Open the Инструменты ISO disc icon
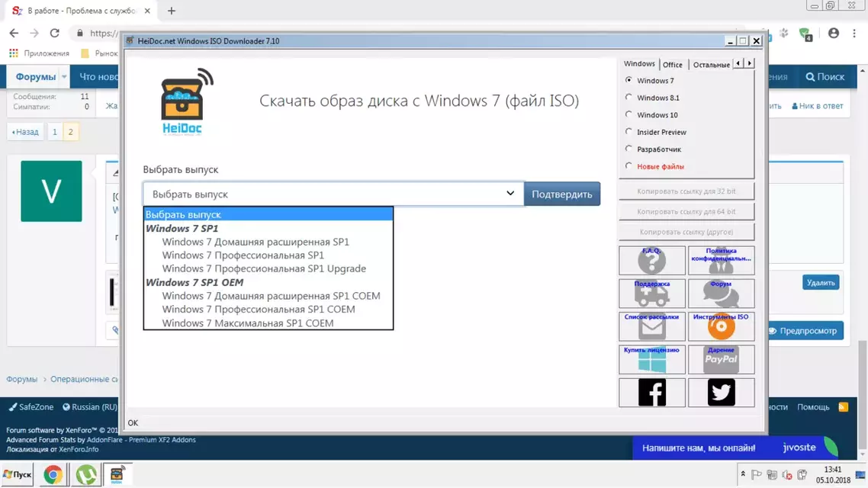Image resolution: width=868 pixels, height=488 pixels. pos(721,326)
